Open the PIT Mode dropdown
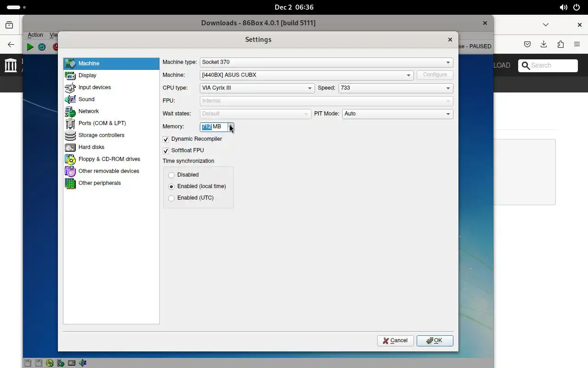The width and height of the screenshot is (588, 368). coord(397,114)
